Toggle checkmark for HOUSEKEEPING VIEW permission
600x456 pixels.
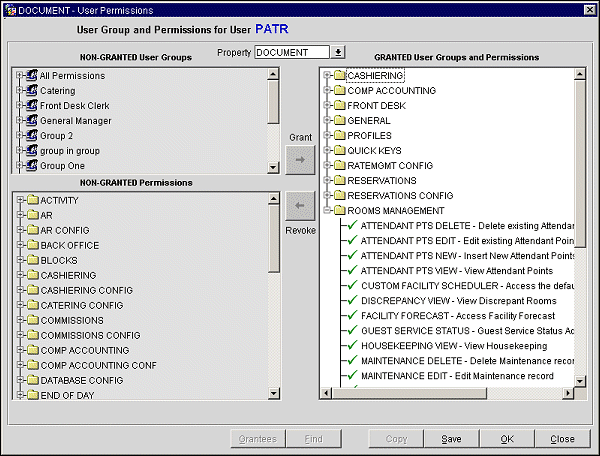(x=351, y=345)
